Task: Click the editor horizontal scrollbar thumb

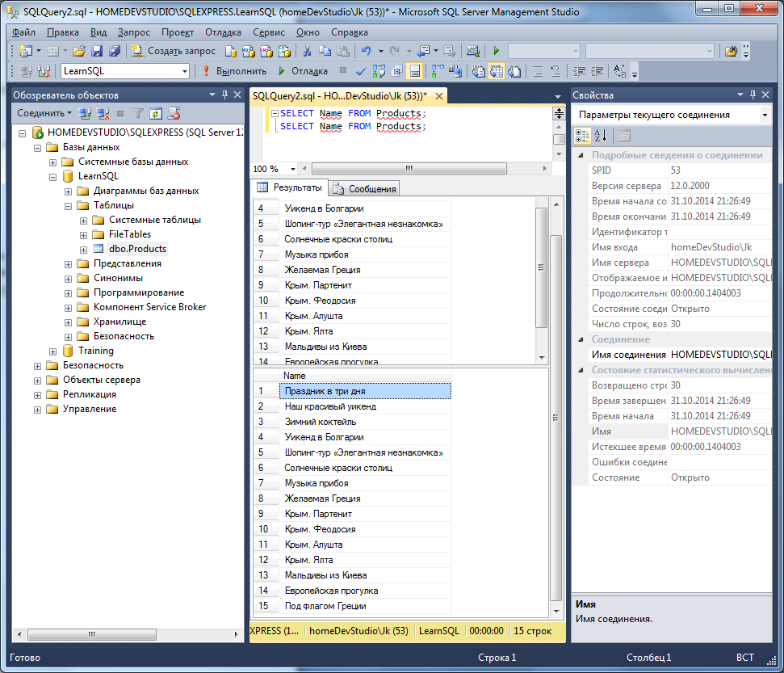Action: tap(409, 169)
